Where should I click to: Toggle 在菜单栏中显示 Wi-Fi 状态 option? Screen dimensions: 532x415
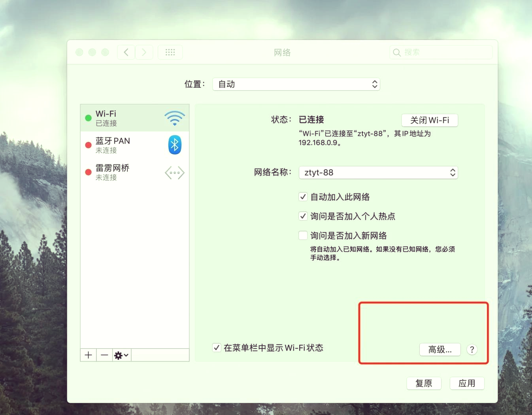point(217,347)
